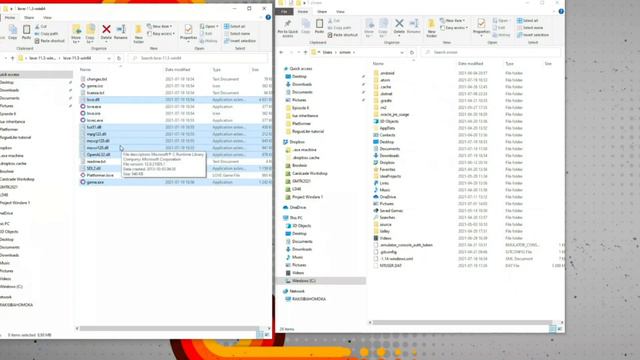
Task: Click Select all in simon window
Action: (x=528, y=20)
